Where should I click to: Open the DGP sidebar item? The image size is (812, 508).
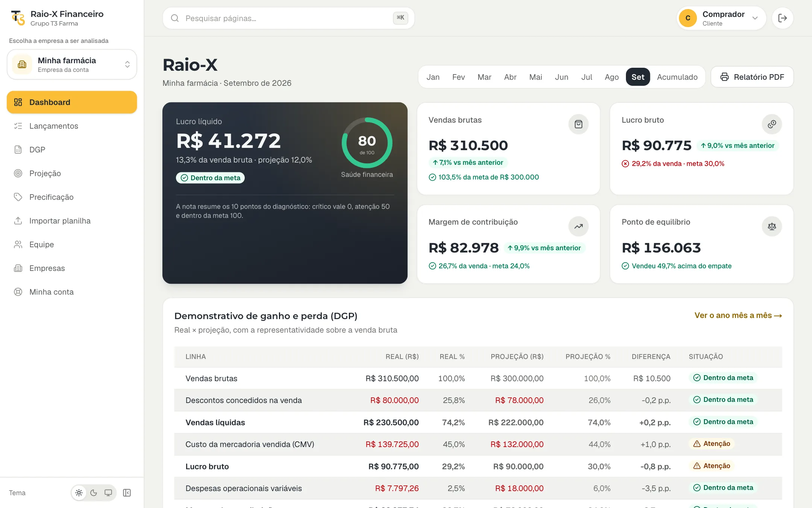72,150
